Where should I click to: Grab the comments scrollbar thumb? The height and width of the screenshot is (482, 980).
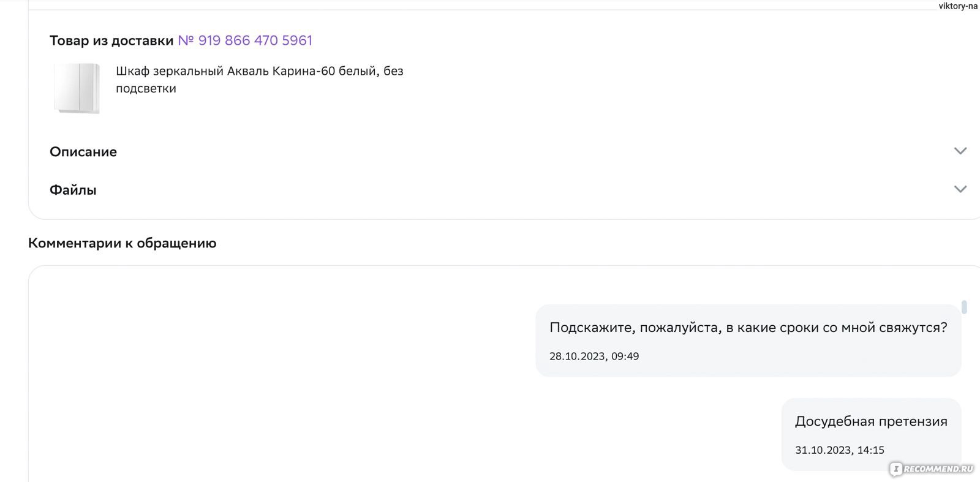click(x=964, y=307)
